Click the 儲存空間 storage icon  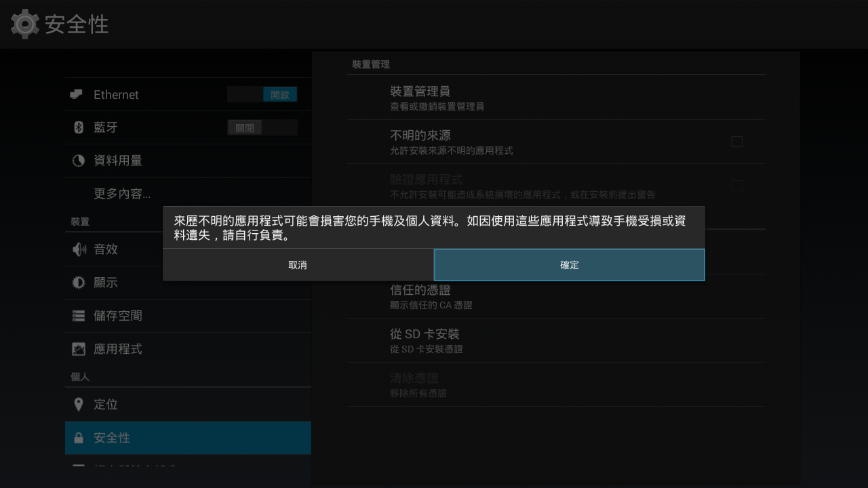tap(79, 316)
